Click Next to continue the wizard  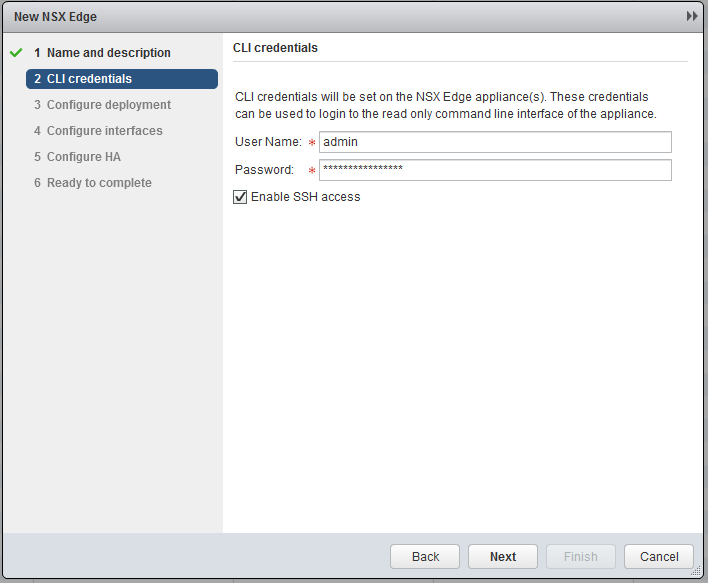[503, 557]
